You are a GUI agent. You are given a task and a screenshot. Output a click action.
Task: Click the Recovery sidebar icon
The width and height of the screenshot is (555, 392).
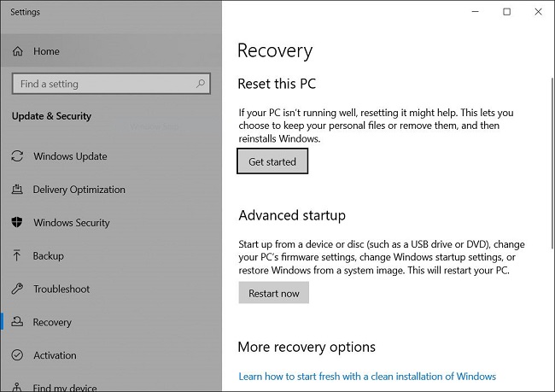point(17,322)
